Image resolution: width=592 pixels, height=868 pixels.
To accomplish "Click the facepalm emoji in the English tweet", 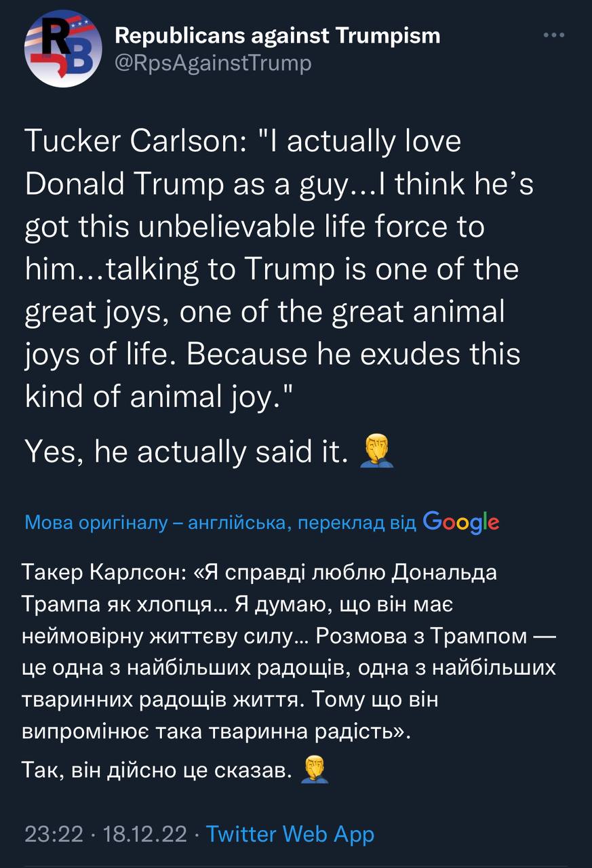I will tap(371, 451).
